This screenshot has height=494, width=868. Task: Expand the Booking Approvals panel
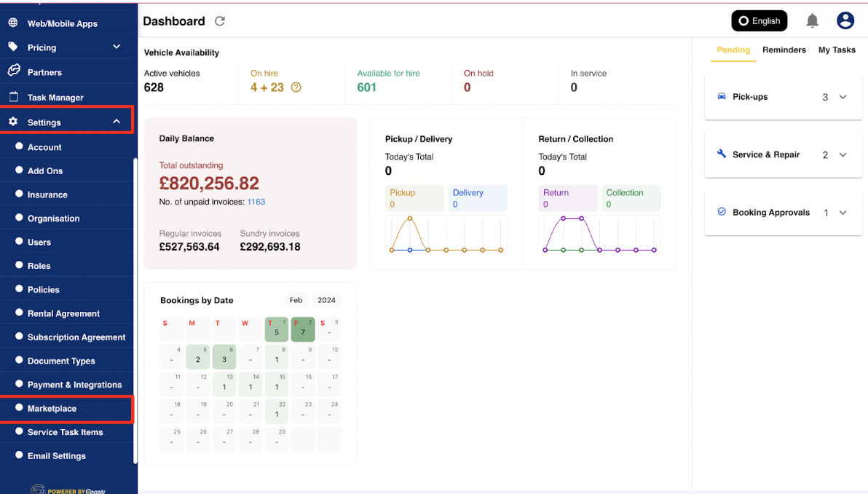click(x=843, y=212)
